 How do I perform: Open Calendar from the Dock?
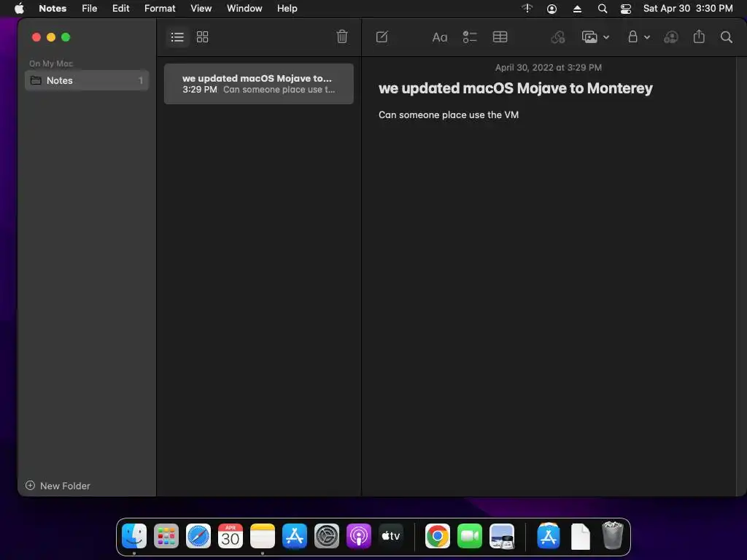coord(230,536)
